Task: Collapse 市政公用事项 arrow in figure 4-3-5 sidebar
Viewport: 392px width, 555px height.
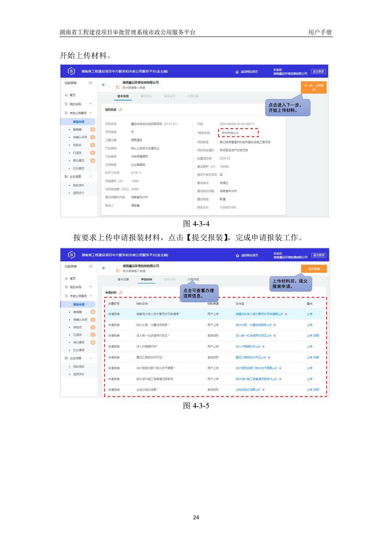Action: [x=90, y=296]
